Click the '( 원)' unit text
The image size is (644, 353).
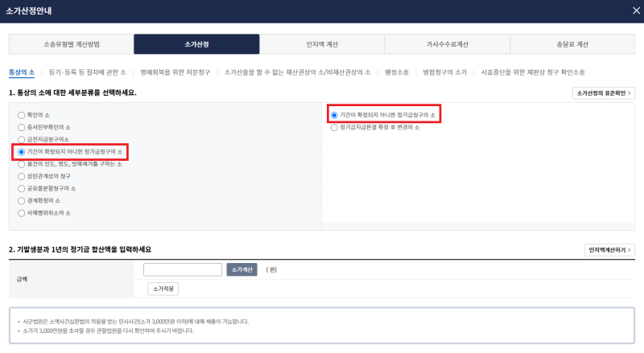[271, 269]
